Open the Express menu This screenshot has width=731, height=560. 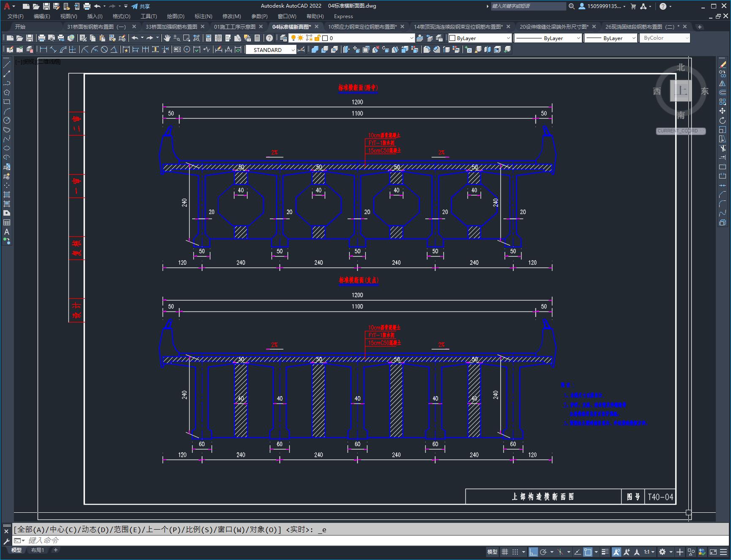[343, 16]
